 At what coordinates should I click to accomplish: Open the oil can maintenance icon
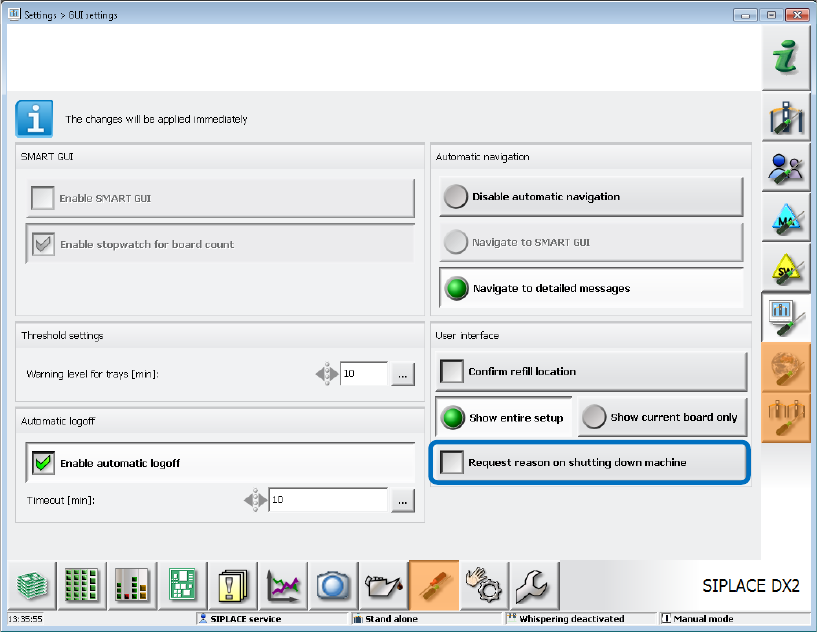pyautogui.click(x=383, y=585)
